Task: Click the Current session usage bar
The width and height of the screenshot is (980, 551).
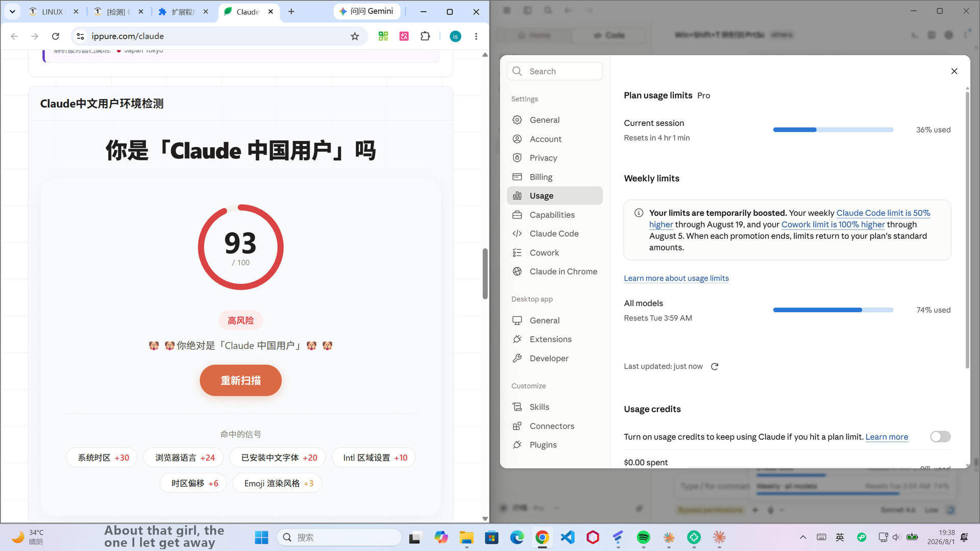Action: (x=833, y=130)
